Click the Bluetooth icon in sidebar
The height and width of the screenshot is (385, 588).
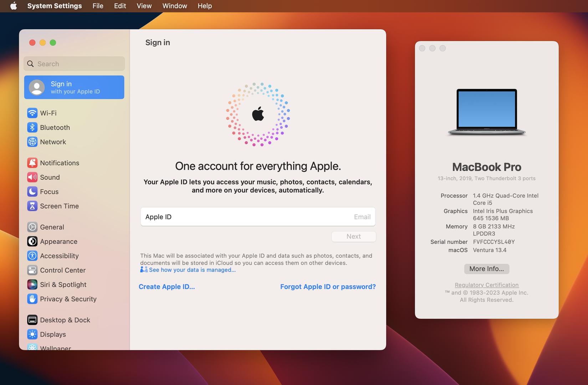pos(32,127)
